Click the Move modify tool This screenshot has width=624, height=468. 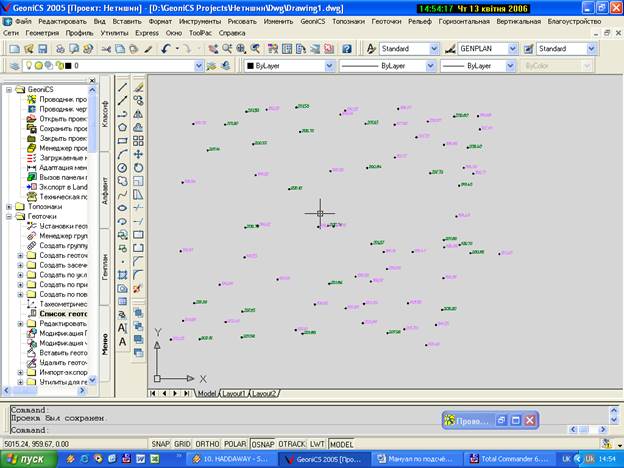tap(138, 154)
